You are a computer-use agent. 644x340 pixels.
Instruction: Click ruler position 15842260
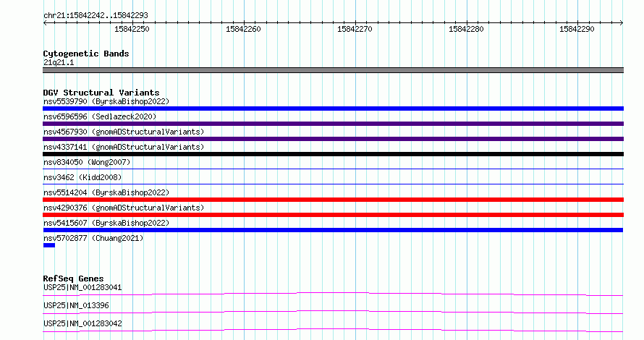pos(243,29)
